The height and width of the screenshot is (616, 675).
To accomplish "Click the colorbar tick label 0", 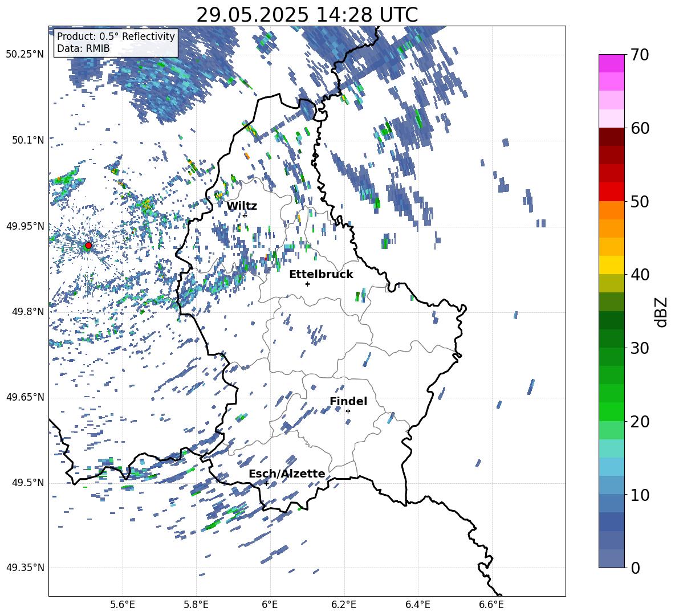I will [635, 568].
